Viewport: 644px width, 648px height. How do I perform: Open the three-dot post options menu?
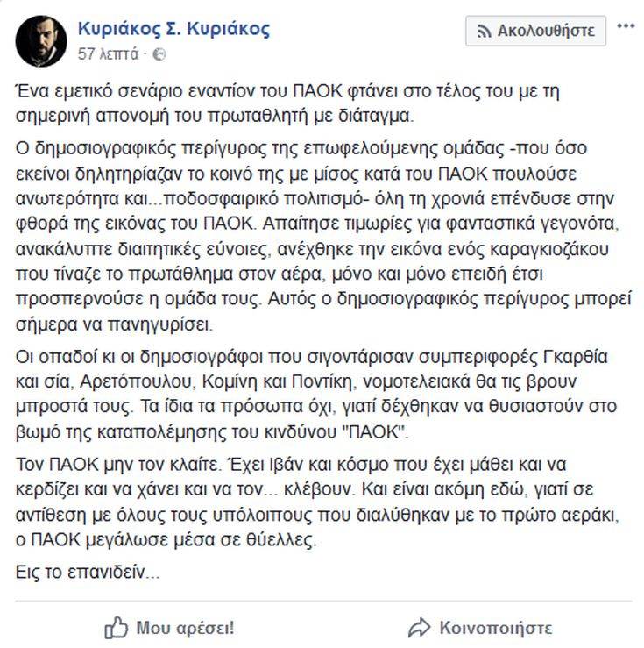[x=626, y=27]
